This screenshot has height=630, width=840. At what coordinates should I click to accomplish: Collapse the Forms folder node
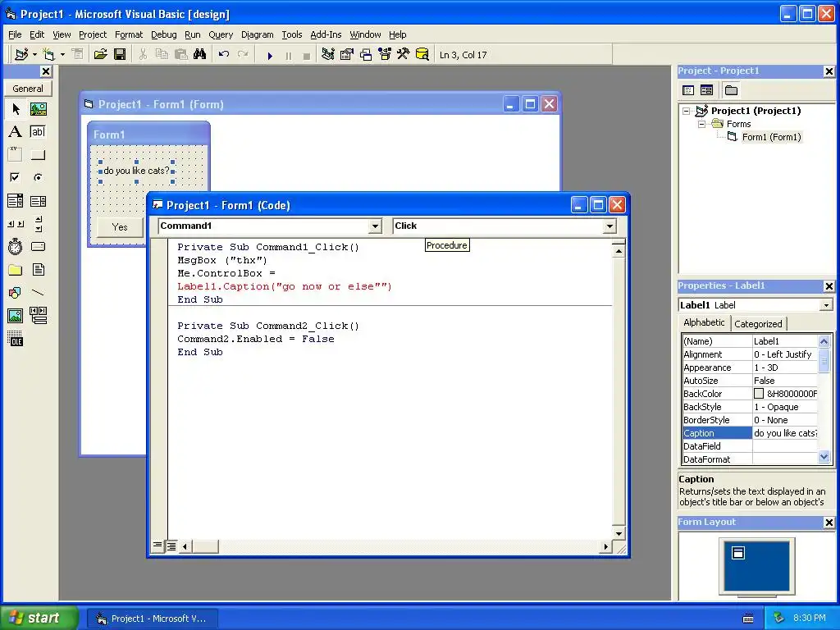701,124
